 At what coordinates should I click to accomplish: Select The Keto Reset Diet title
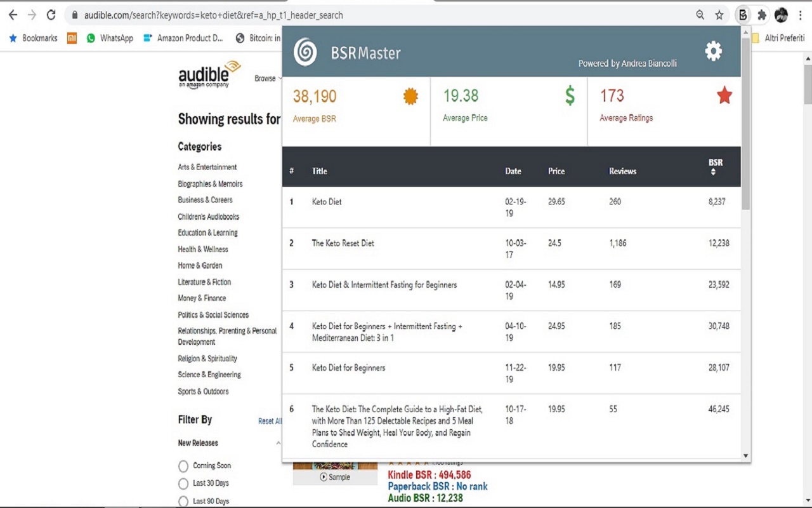343,243
